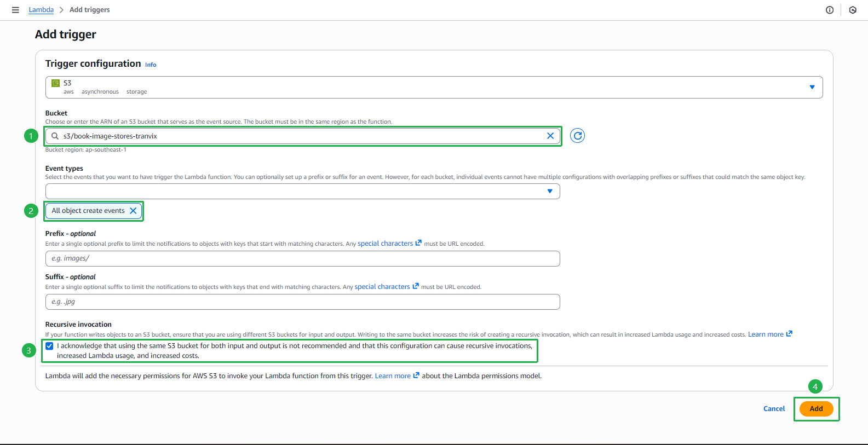This screenshot has height=445, width=868.
Task: Click the 'Bucket region: ap-southeast-1' text
Action: coord(86,150)
